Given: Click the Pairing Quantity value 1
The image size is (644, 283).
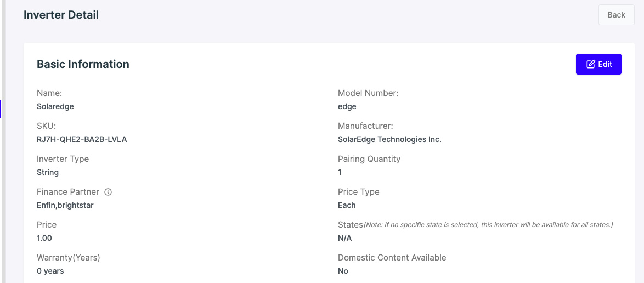Looking at the screenshot, I should [340, 172].
